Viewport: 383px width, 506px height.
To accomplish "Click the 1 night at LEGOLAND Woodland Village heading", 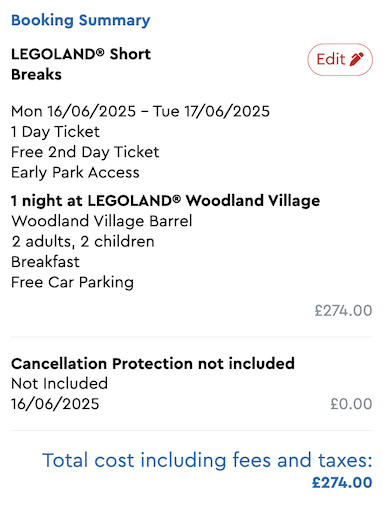I will click(165, 201).
